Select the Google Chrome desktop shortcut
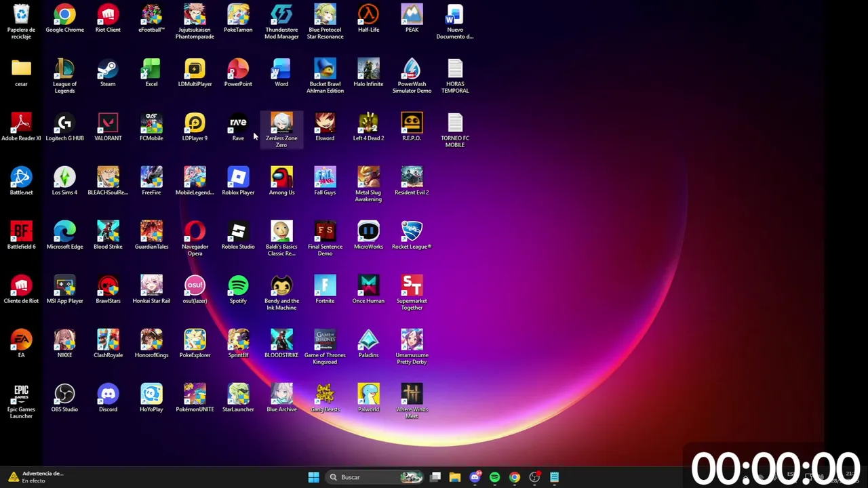The image size is (868, 488). (64, 18)
